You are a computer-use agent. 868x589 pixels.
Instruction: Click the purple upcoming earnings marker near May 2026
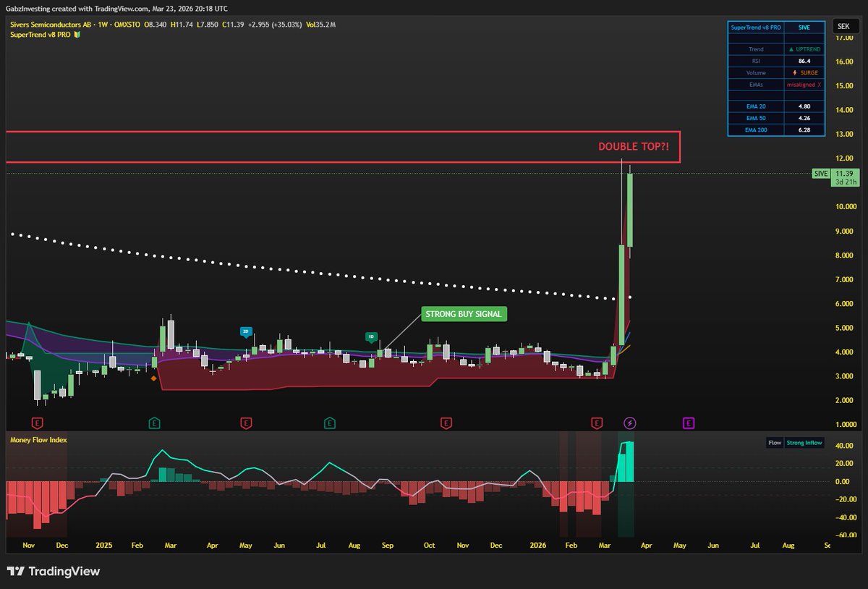click(689, 423)
